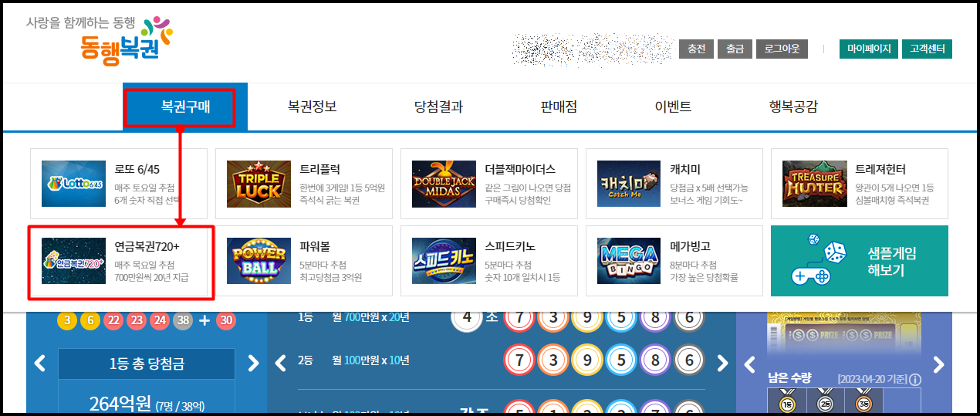Open the Treasure Hunter game icon
This screenshot has height=416, width=980.
(x=814, y=183)
